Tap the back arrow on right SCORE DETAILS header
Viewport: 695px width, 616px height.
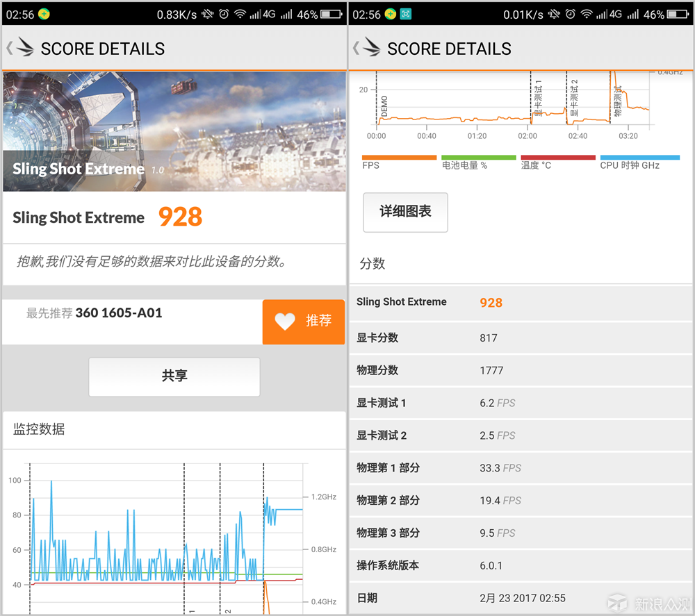pyautogui.click(x=356, y=48)
